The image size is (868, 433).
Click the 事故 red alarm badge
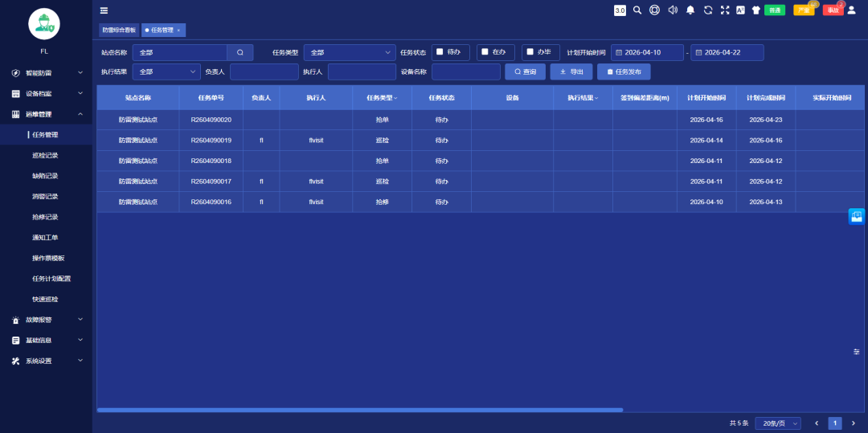833,10
